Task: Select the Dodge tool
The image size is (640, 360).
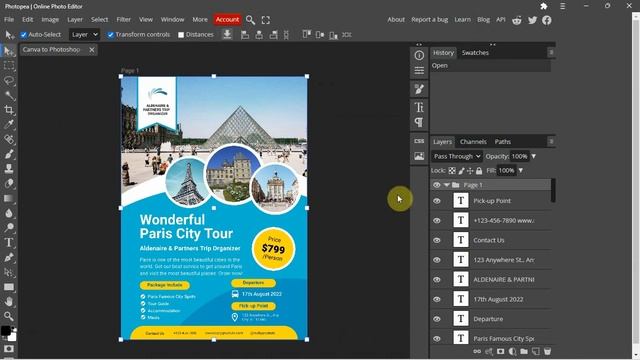Action: (9, 228)
